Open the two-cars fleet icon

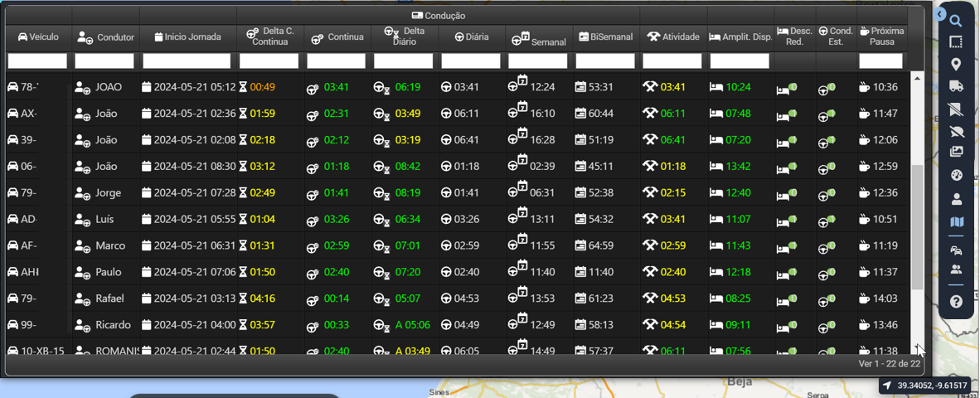956,250
